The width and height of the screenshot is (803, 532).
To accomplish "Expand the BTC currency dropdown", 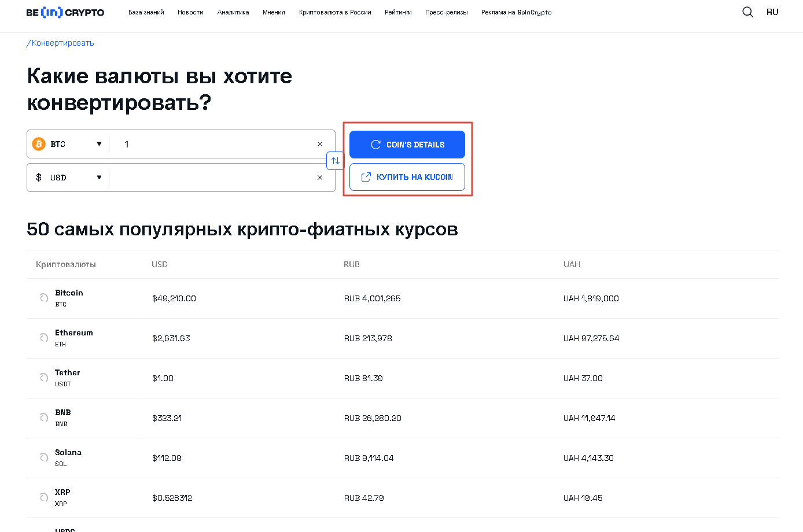I will (99, 144).
